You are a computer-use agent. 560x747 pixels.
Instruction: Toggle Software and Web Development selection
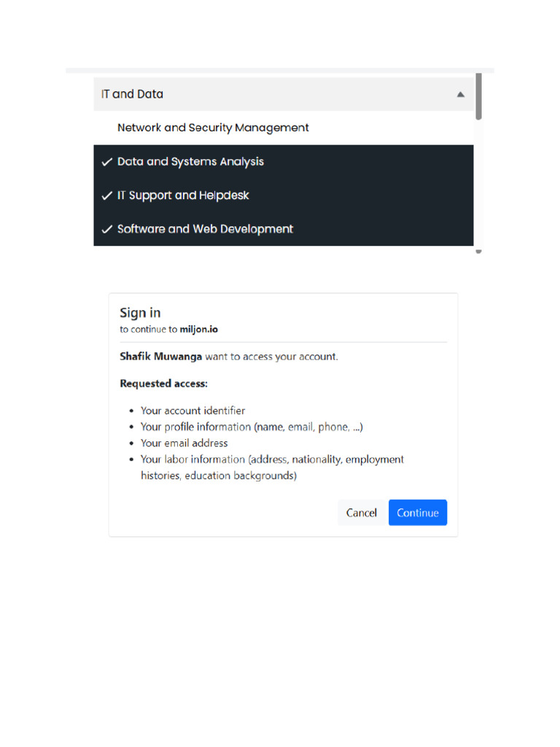pyautogui.click(x=284, y=229)
